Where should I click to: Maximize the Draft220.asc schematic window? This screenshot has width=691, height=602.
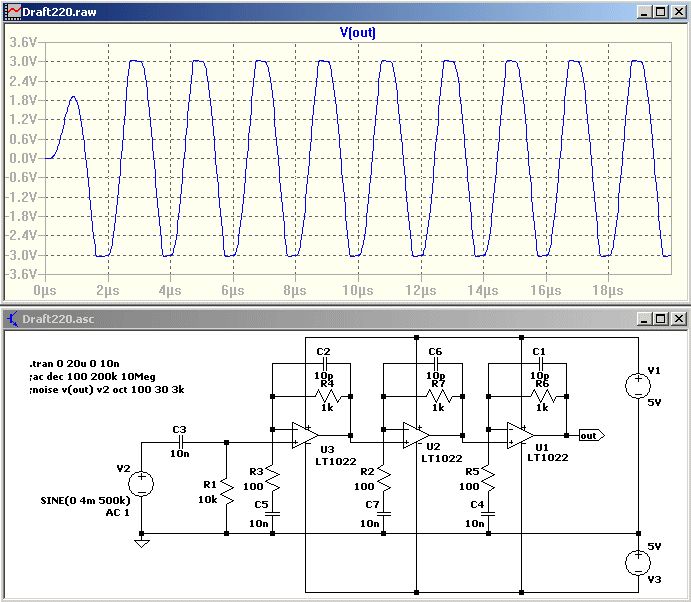tap(658, 319)
